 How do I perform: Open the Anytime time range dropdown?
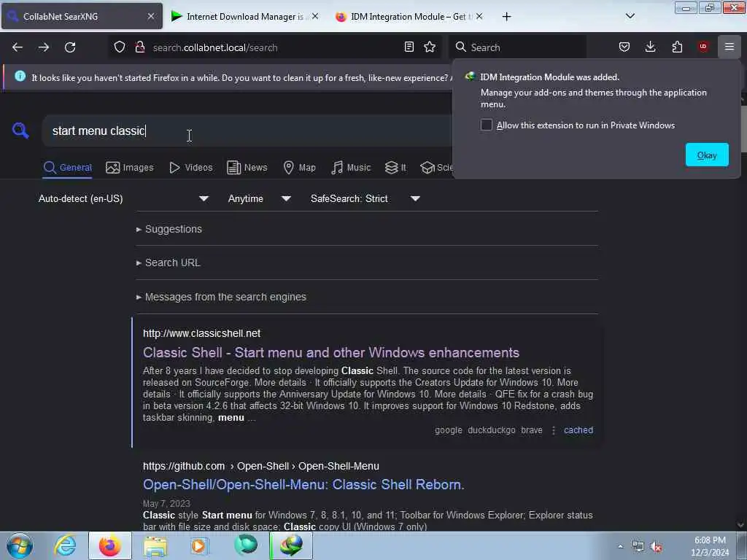coord(260,198)
